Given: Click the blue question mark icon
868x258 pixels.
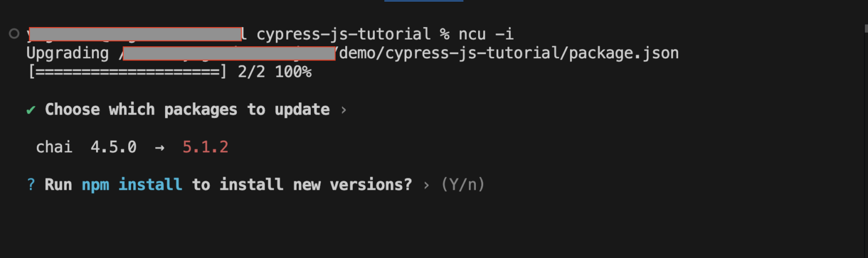Looking at the screenshot, I should tap(31, 185).
